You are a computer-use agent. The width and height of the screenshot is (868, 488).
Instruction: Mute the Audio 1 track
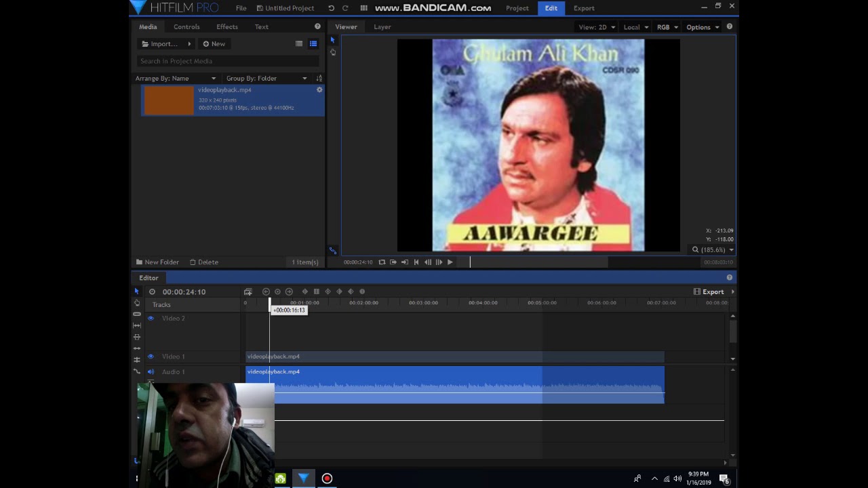[151, 372]
